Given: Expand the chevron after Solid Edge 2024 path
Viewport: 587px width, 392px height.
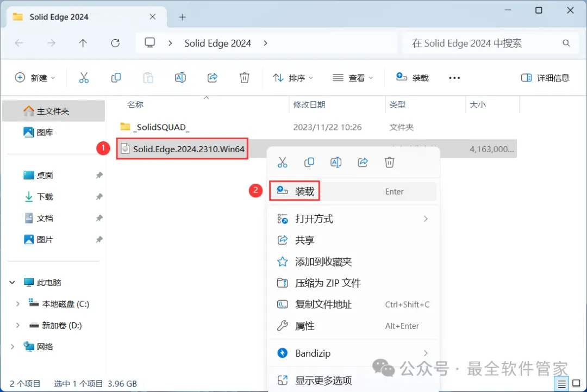Looking at the screenshot, I should click(x=265, y=43).
